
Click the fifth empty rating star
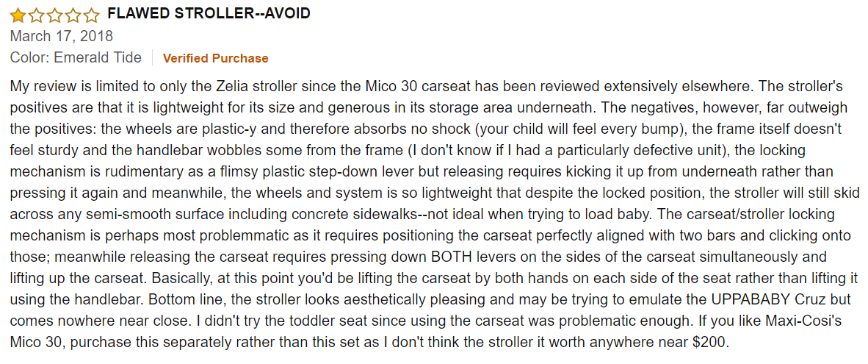tap(91, 15)
